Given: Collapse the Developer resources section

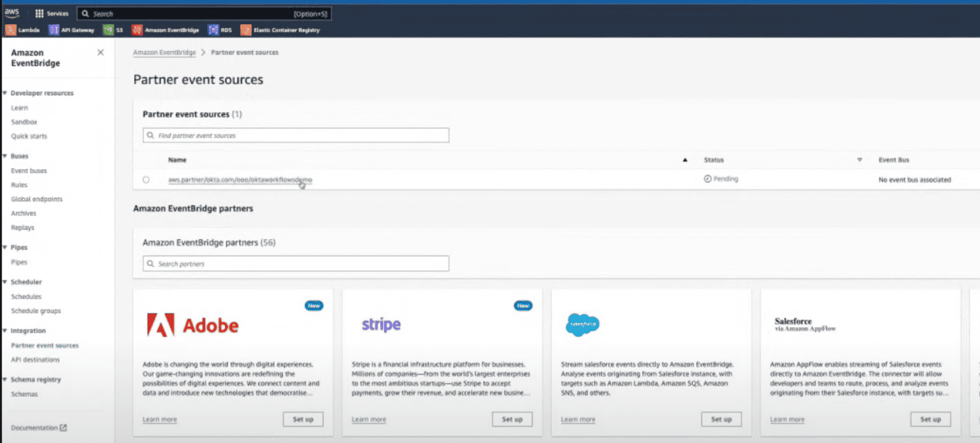Looking at the screenshot, I should [5, 93].
